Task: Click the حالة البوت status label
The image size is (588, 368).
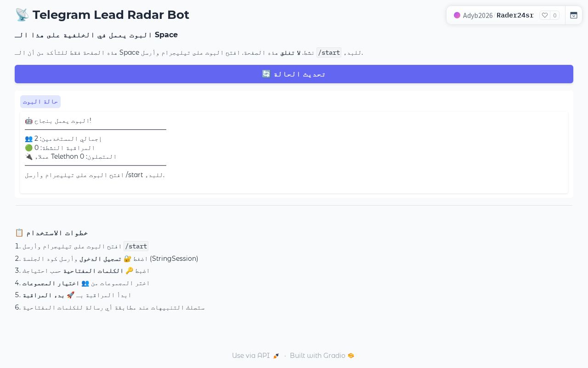Action: coord(40,102)
